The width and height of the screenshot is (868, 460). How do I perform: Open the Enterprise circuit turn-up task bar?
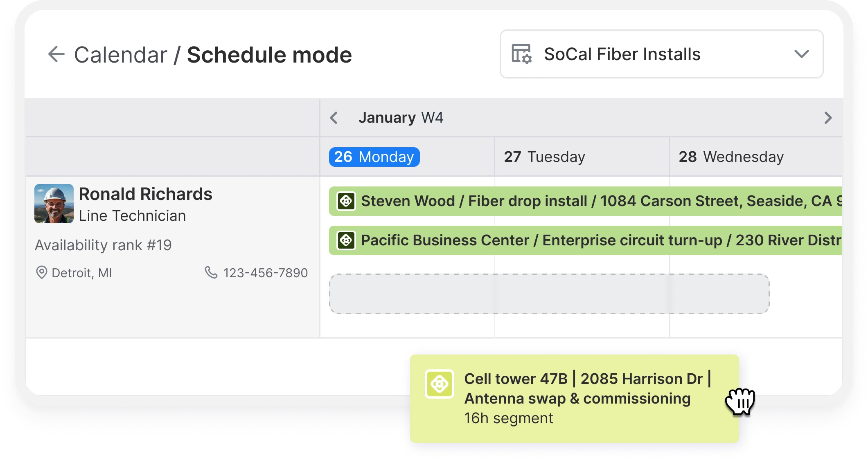(586, 240)
